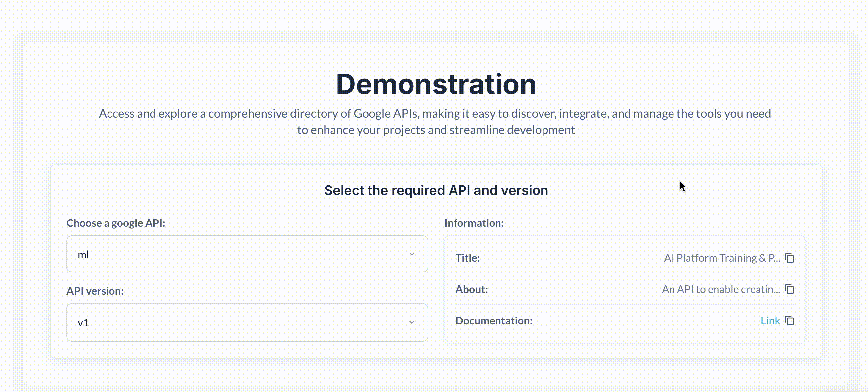
Task: Click the 'Title:' row label
Action: tap(467, 258)
